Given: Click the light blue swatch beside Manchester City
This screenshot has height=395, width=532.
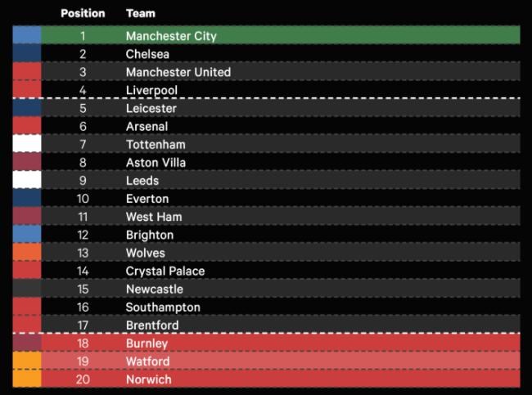Looking at the screenshot, I should [27, 36].
